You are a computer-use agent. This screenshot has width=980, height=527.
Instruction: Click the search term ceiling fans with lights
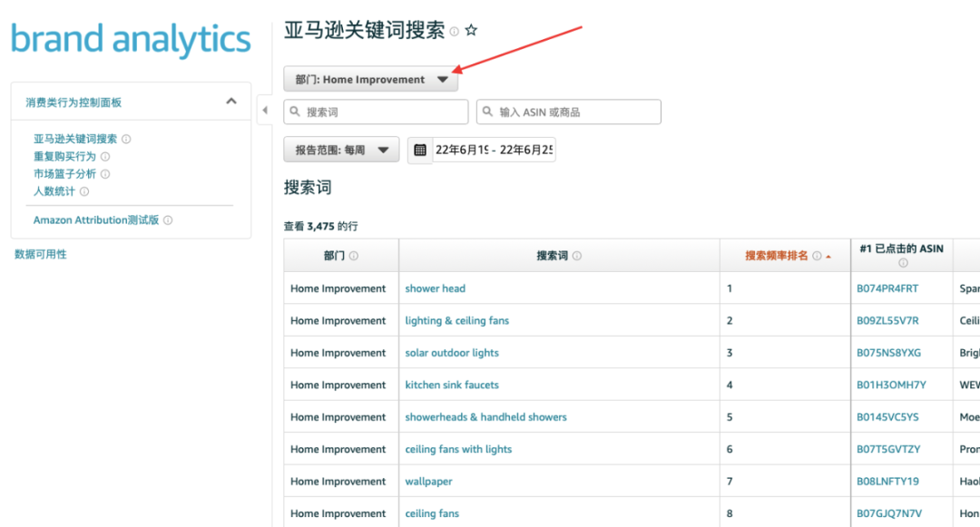[x=458, y=450]
